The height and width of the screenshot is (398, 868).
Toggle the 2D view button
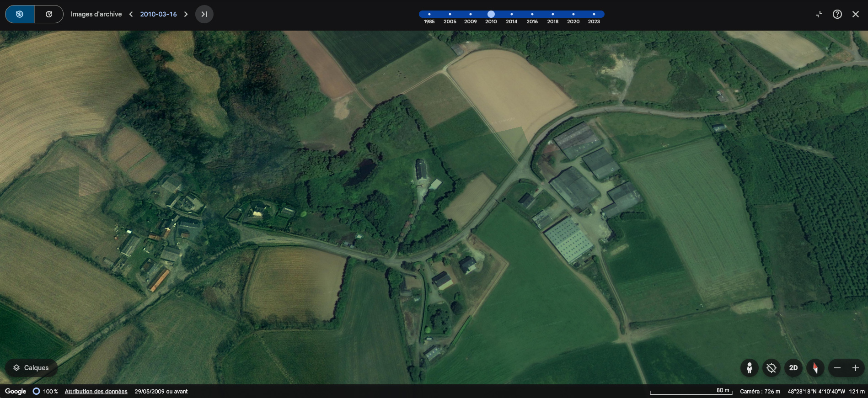tap(793, 368)
